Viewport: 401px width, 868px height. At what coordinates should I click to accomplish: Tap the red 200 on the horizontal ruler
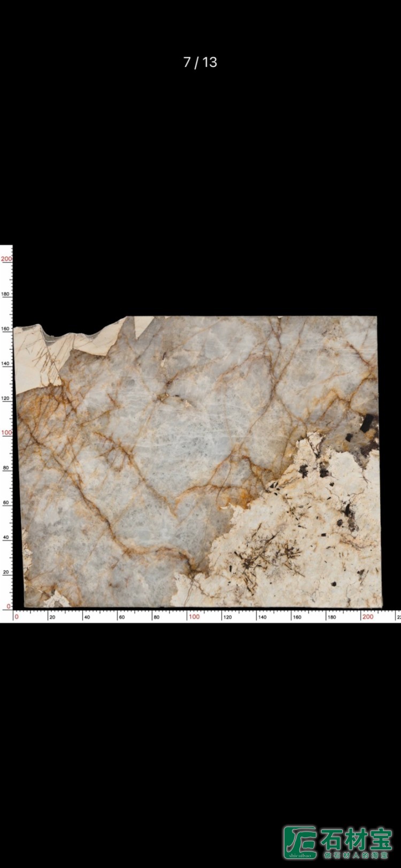coord(368,617)
